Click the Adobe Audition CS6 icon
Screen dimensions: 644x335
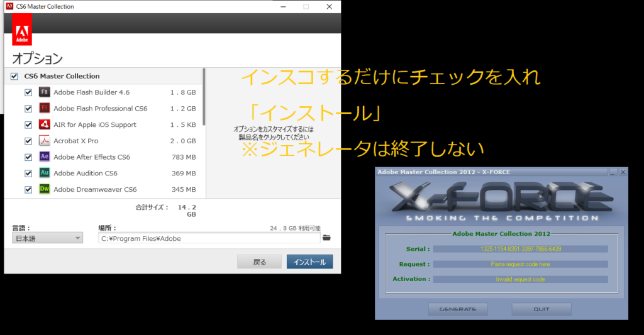(x=45, y=173)
